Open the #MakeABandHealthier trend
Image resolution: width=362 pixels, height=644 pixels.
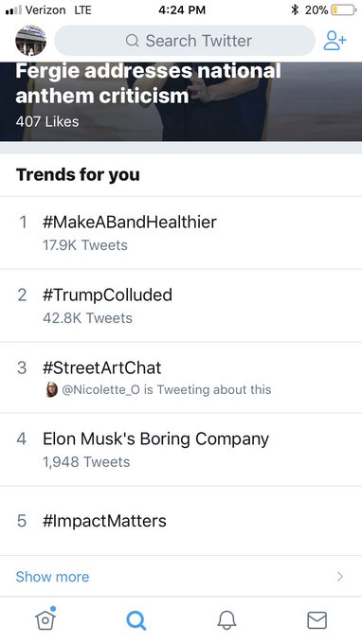[x=181, y=233]
